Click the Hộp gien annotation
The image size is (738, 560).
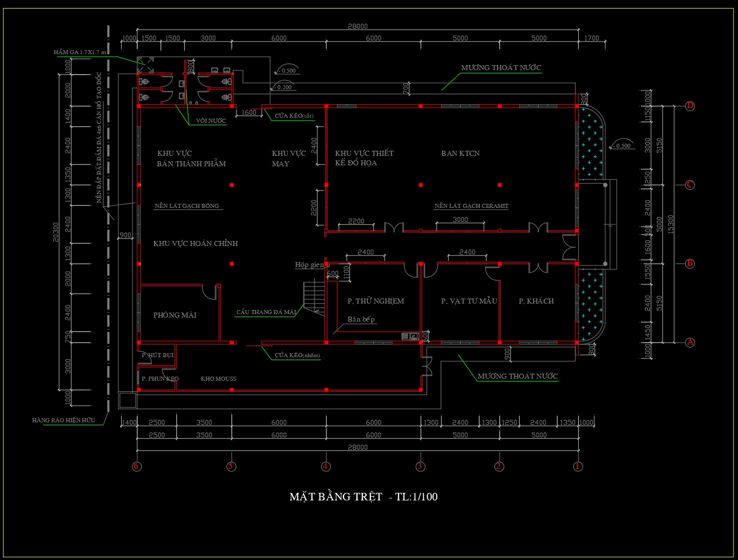point(309,264)
